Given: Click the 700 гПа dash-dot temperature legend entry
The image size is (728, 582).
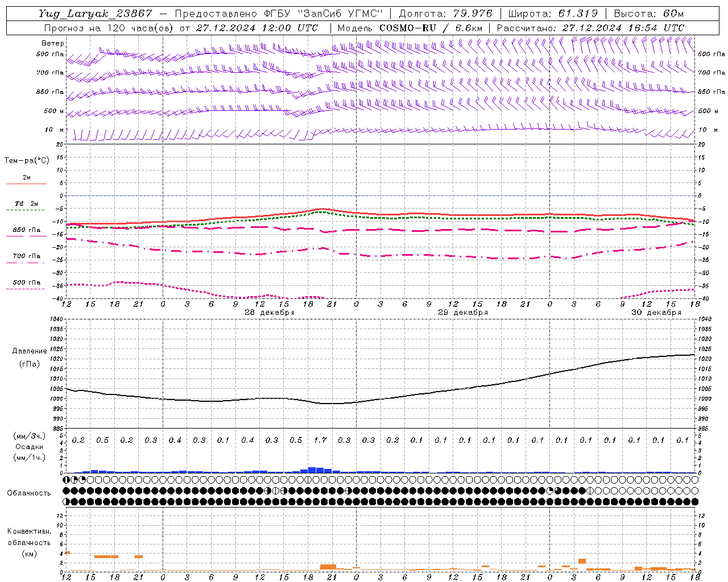Looking at the screenshot, I should [x=26, y=256].
